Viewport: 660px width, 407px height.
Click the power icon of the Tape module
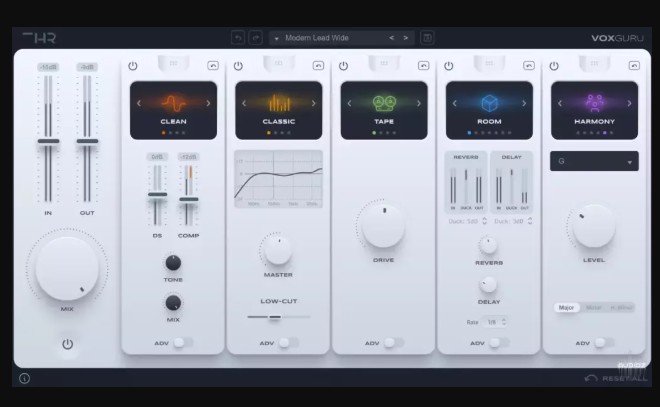point(343,66)
